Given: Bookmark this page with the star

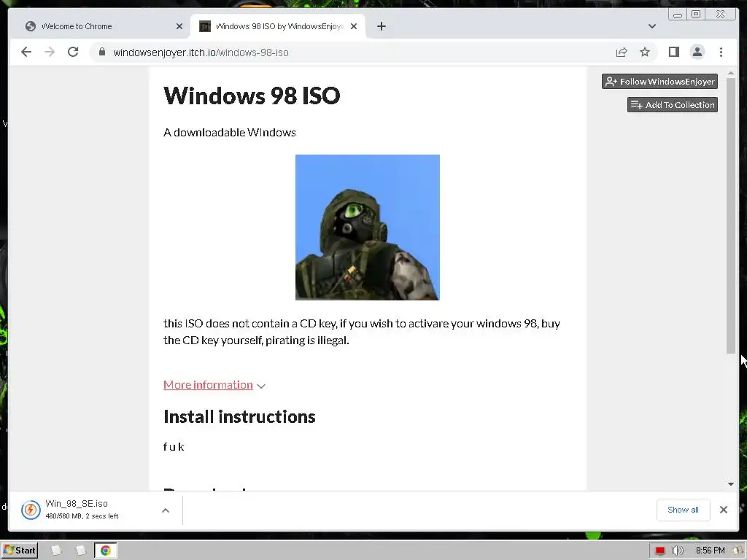Looking at the screenshot, I should [x=645, y=52].
